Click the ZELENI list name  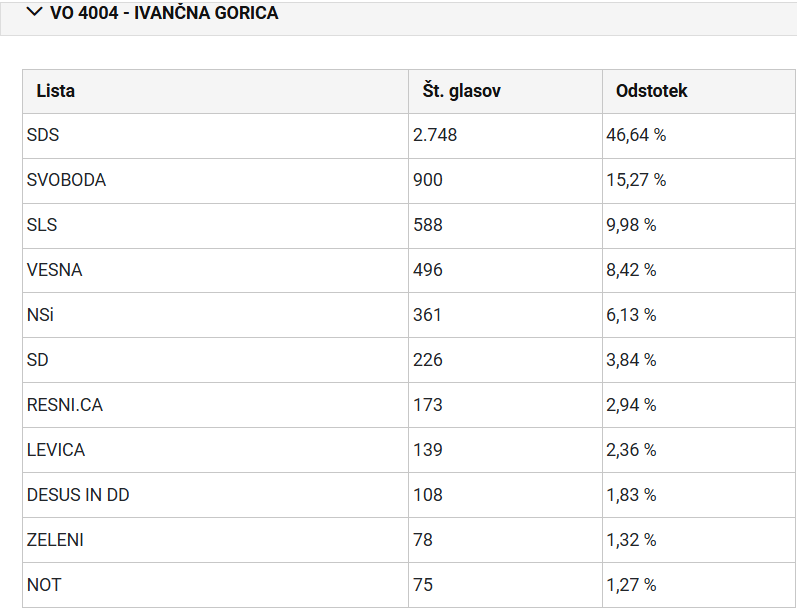coord(55,540)
